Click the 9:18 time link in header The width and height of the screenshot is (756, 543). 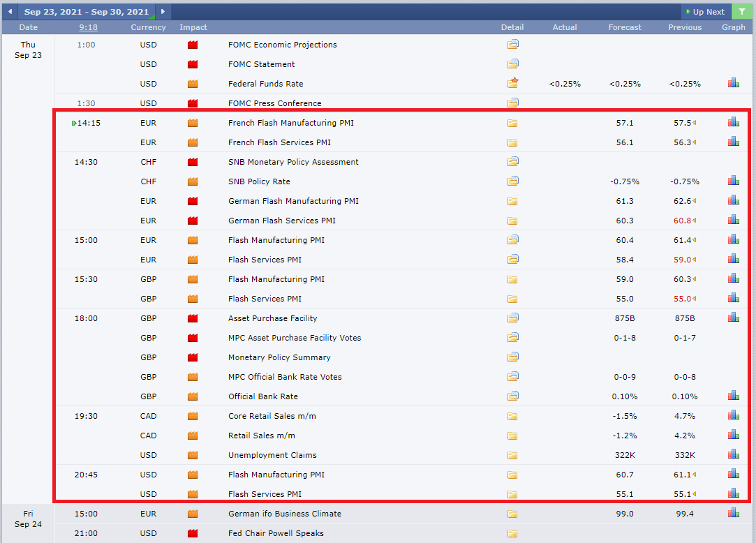click(x=88, y=27)
